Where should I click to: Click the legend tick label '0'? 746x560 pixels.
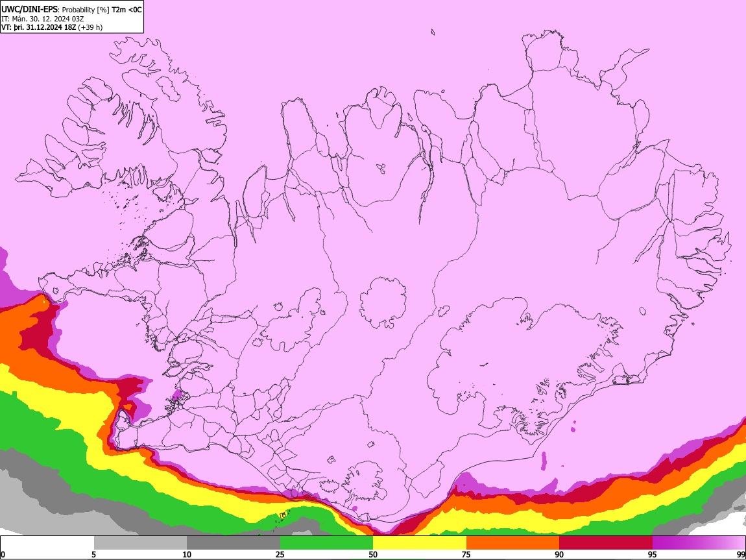(x=3, y=554)
